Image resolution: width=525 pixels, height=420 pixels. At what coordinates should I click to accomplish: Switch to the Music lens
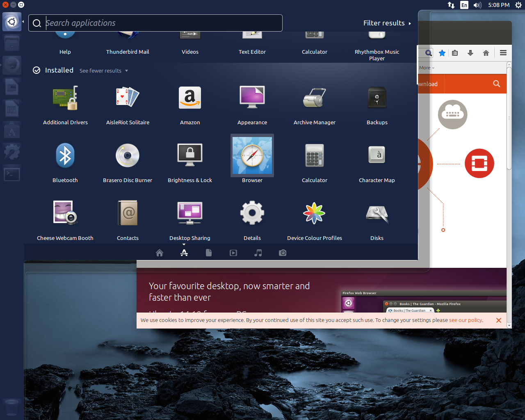258,253
